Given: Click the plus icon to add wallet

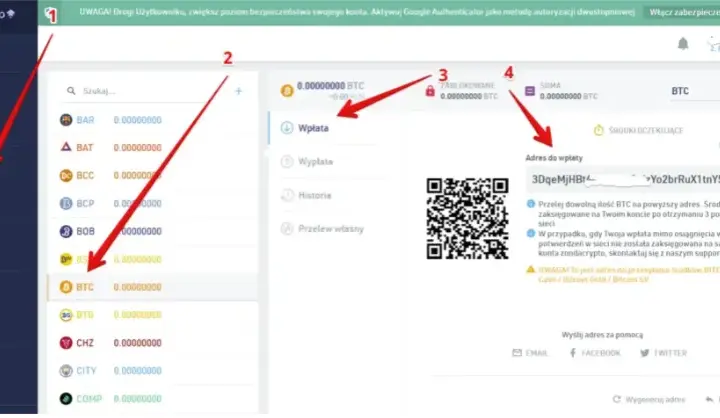Looking at the screenshot, I should coord(238,91).
